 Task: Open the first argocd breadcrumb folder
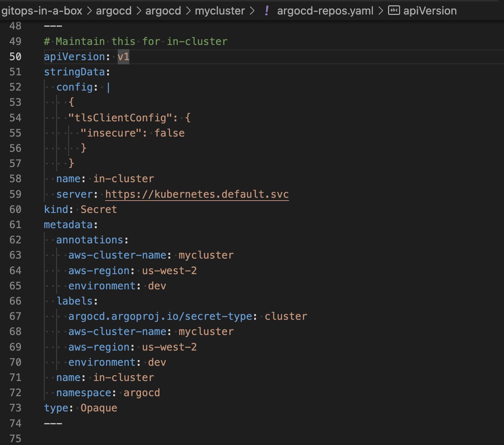point(113,11)
